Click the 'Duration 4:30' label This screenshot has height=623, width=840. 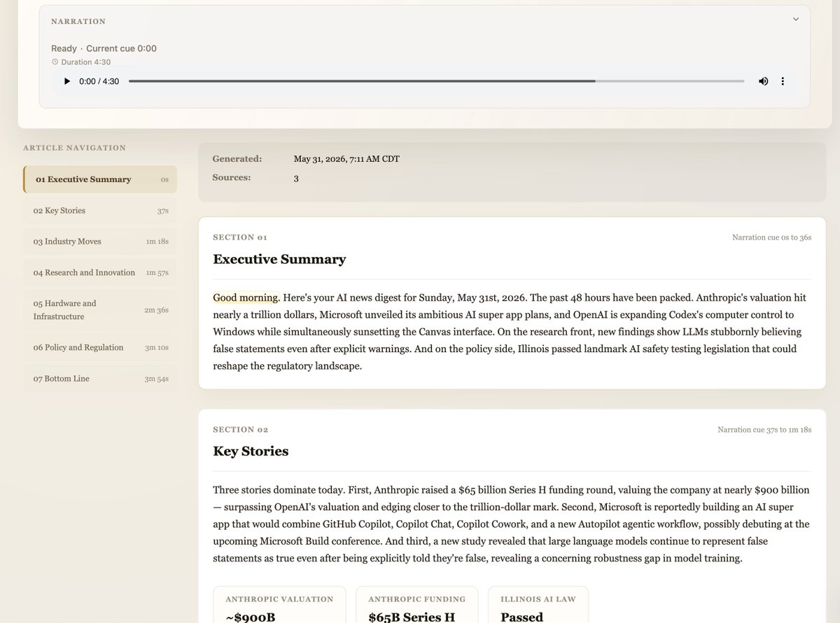click(x=80, y=62)
